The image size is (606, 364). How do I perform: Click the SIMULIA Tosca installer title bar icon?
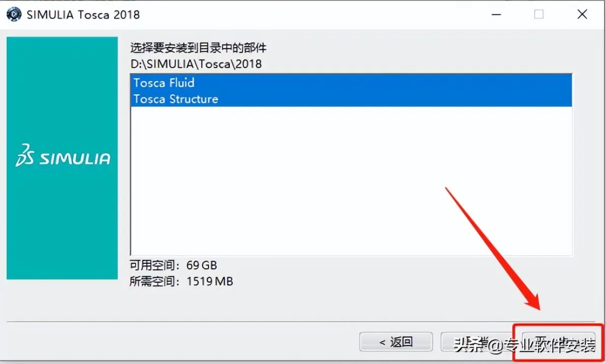pos(14,14)
